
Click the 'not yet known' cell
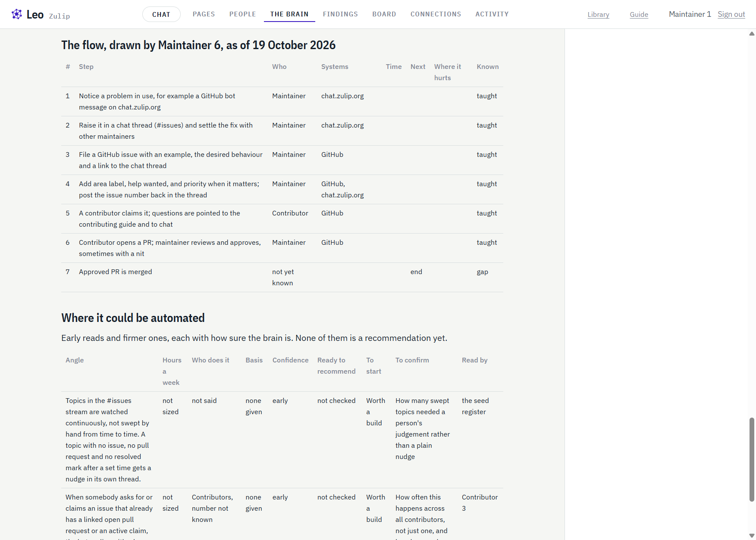pos(283,277)
